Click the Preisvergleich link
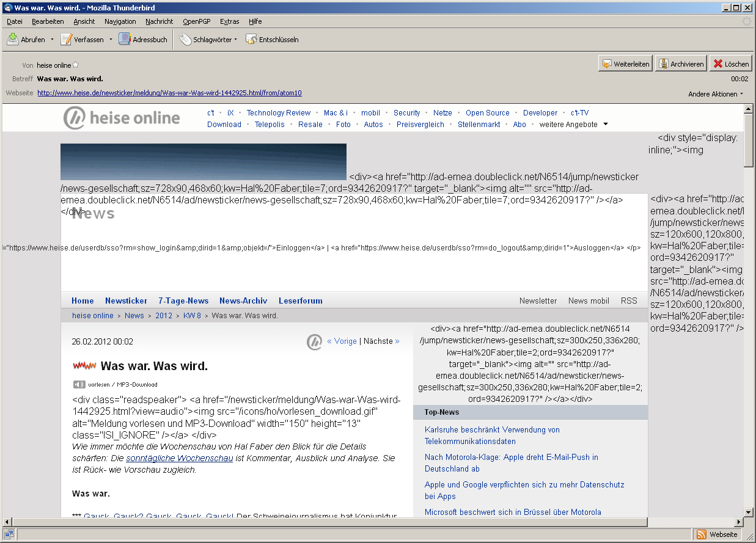 pyautogui.click(x=420, y=124)
